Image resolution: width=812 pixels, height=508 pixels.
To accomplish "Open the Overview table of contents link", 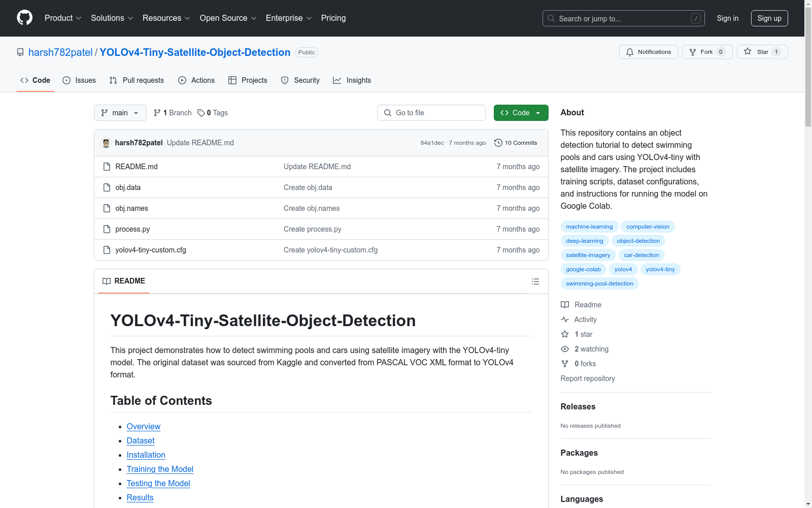I will tap(144, 427).
